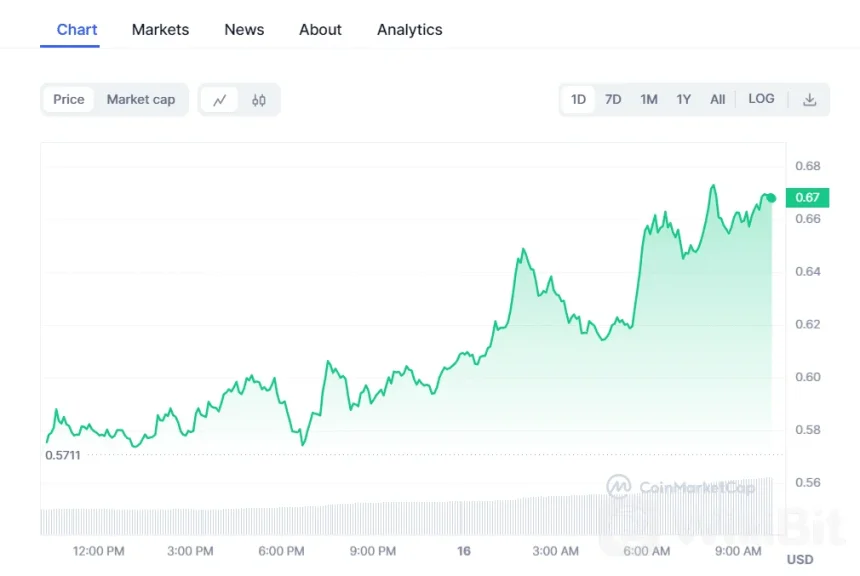The height and width of the screenshot is (576, 860).
Task: Show All time price history
Action: [717, 99]
